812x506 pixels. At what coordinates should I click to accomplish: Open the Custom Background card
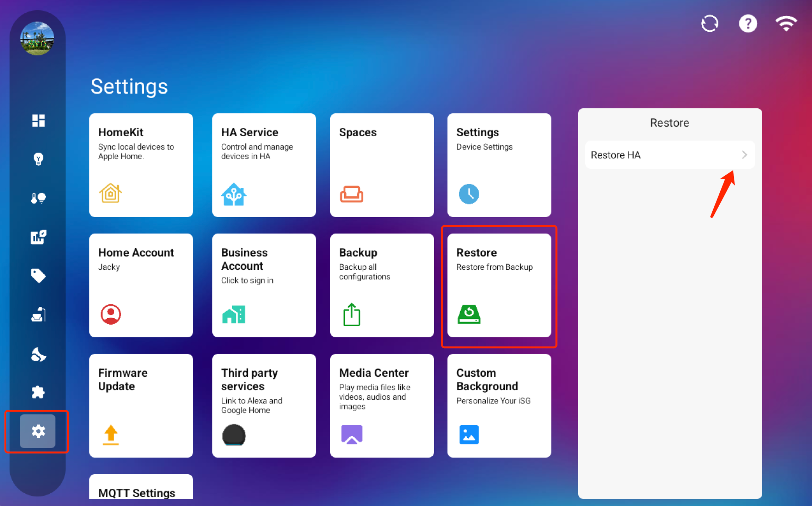499,405
